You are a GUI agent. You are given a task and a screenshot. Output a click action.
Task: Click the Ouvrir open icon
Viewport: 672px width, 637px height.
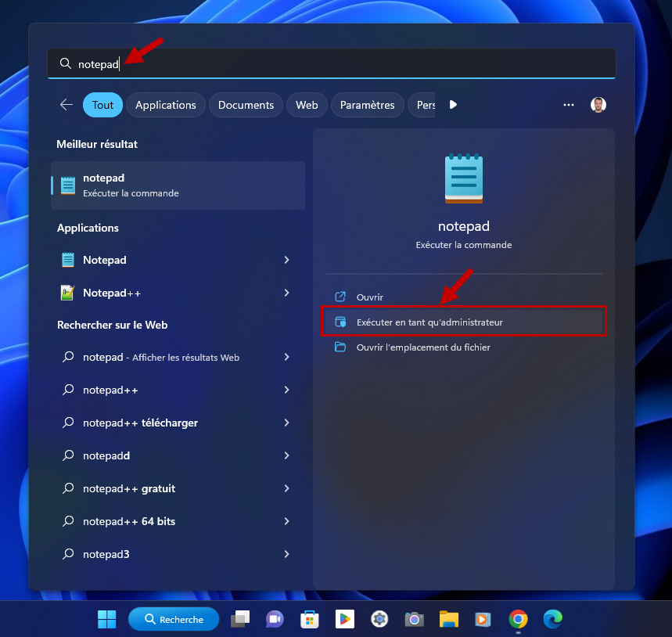point(340,297)
